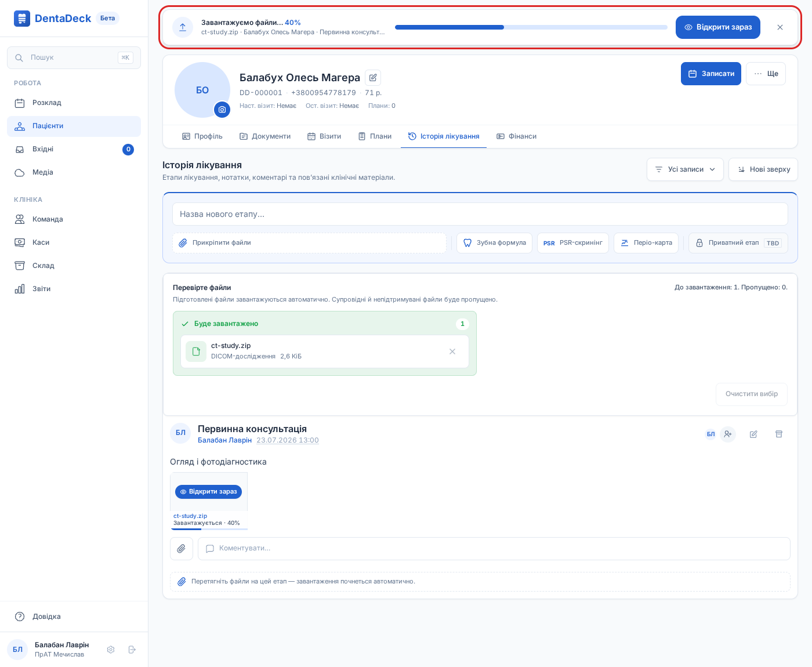Viewport: 812px width, 667px height.
Task: Click the logout icon in sidebar footer
Action: pyautogui.click(x=132, y=650)
